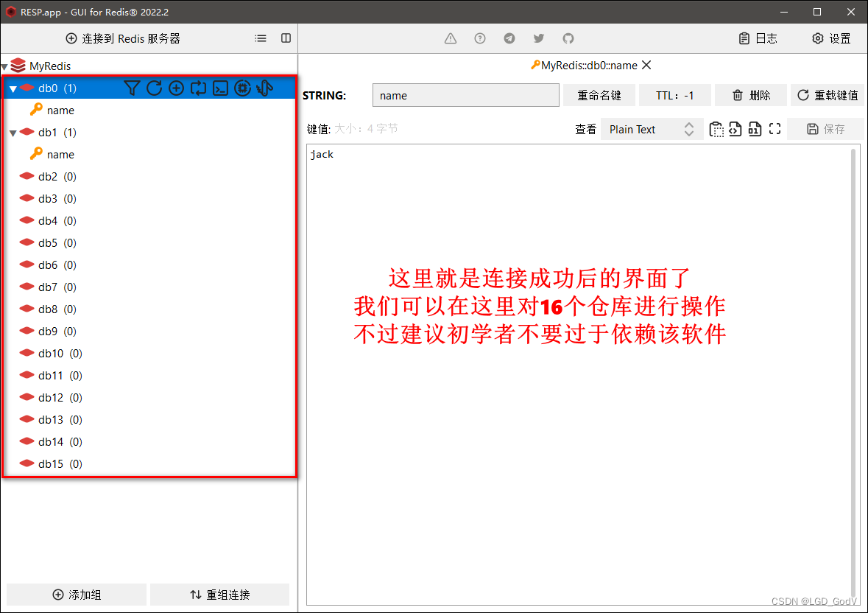868x613 pixels.
Task: Open the filter icon on db0 row
Action: click(x=132, y=88)
